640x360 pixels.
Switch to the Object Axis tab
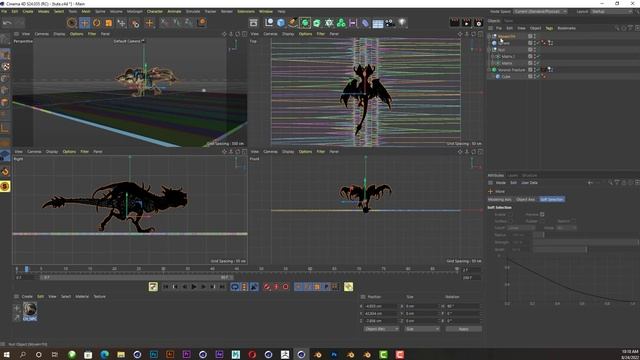click(x=525, y=200)
